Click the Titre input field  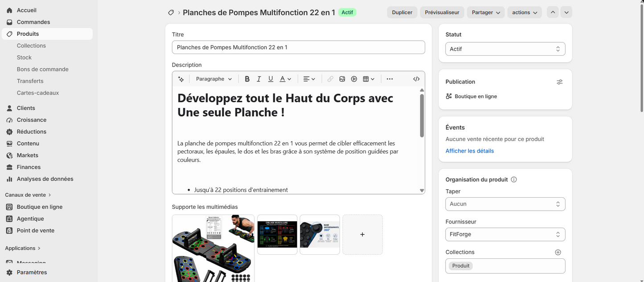click(x=299, y=47)
